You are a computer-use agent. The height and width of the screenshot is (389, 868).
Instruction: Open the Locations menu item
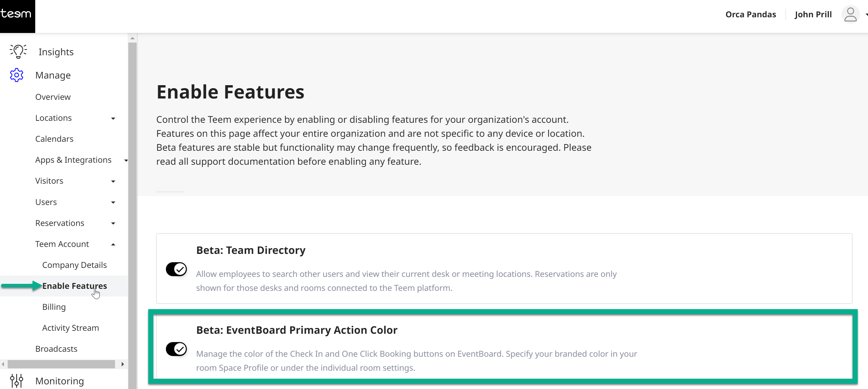coord(54,118)
